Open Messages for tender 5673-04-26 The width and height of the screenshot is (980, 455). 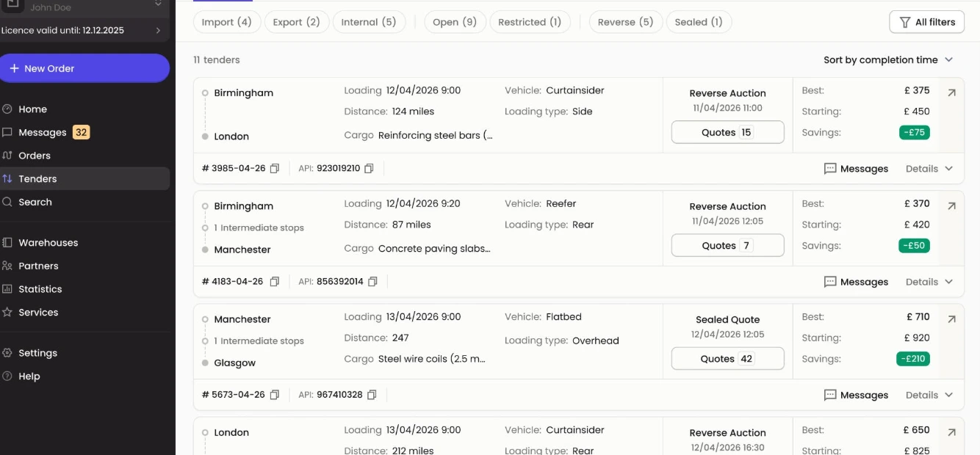coord(856,395)
